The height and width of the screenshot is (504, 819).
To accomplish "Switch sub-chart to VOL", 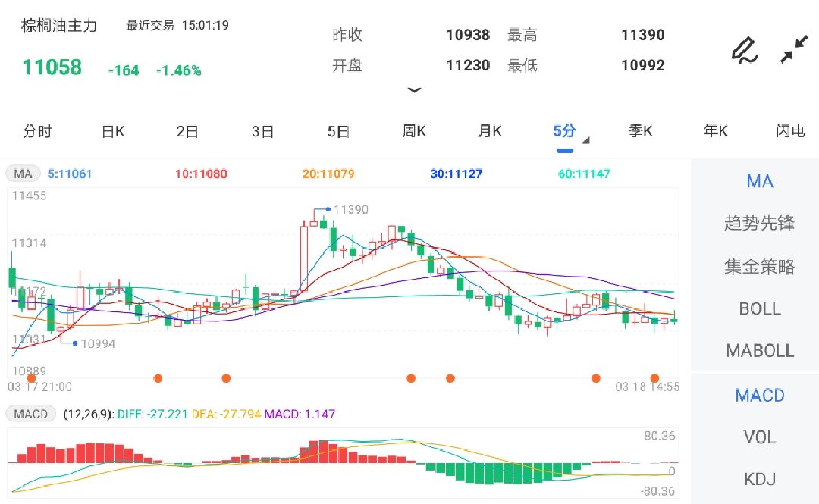I will pos(759,437).
